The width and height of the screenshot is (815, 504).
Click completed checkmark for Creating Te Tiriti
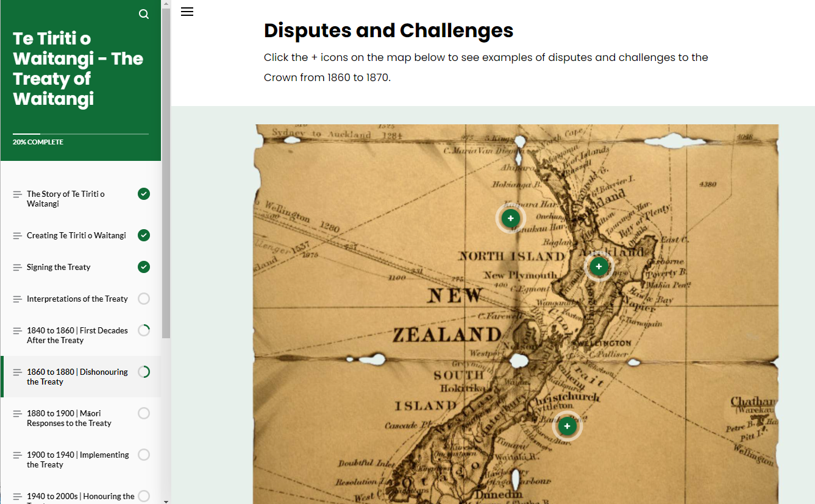144,235
